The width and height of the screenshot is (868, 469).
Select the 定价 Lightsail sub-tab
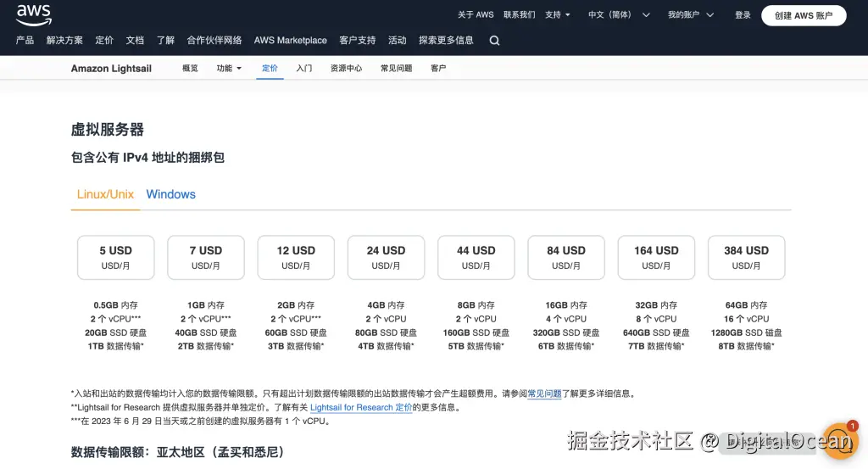[x=270, y=68]
